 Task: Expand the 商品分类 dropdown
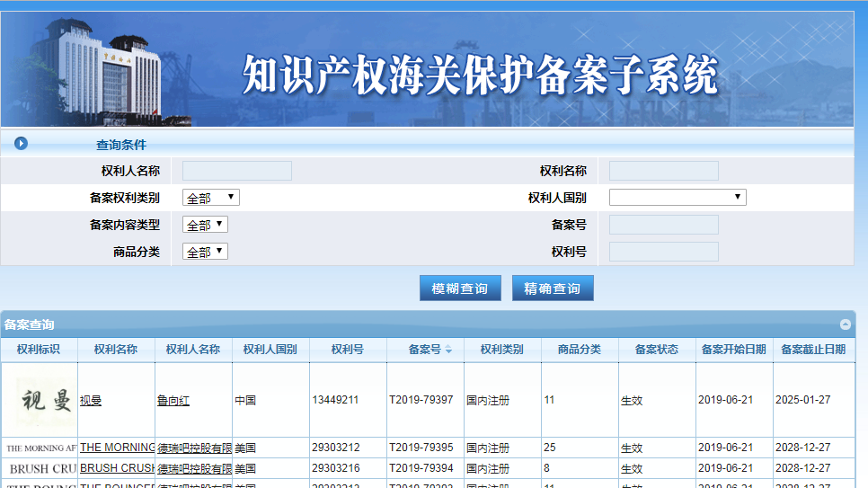click(x=206, y=252)
